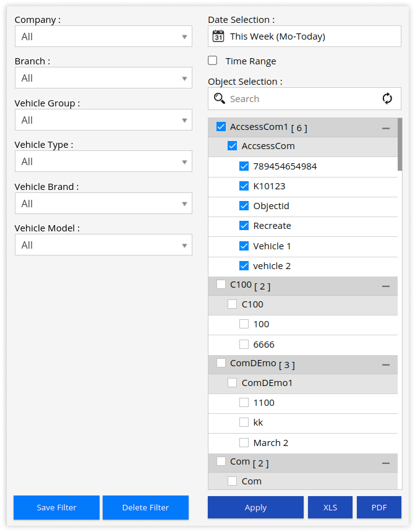
Task: Select the whole C100 company checkbox
Action: (x=221, y=285)
